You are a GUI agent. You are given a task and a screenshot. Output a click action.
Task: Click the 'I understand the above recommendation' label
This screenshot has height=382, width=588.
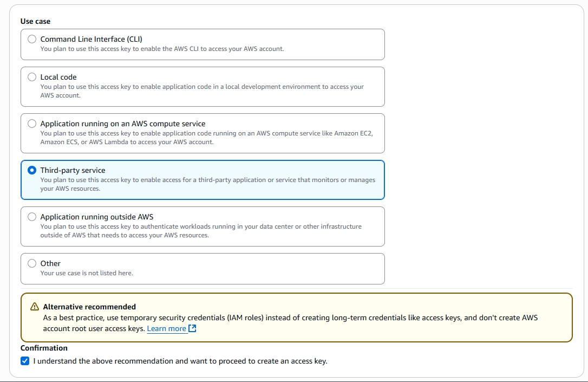[x=180, y=361]
